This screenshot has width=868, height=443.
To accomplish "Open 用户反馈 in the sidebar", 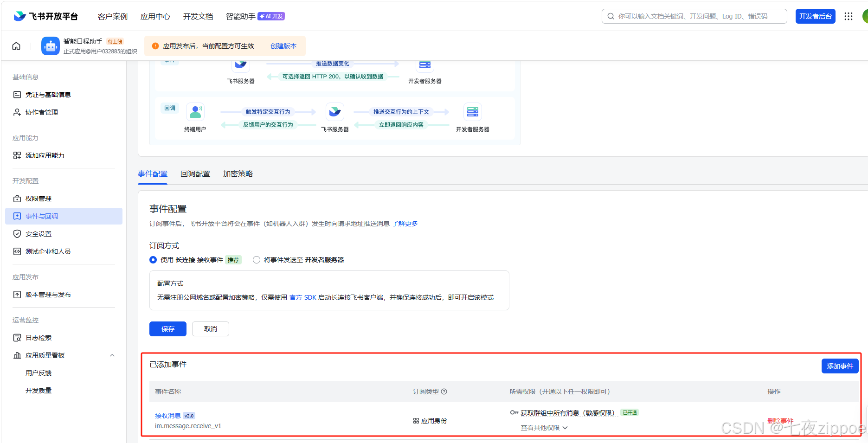I will point(39,373).
